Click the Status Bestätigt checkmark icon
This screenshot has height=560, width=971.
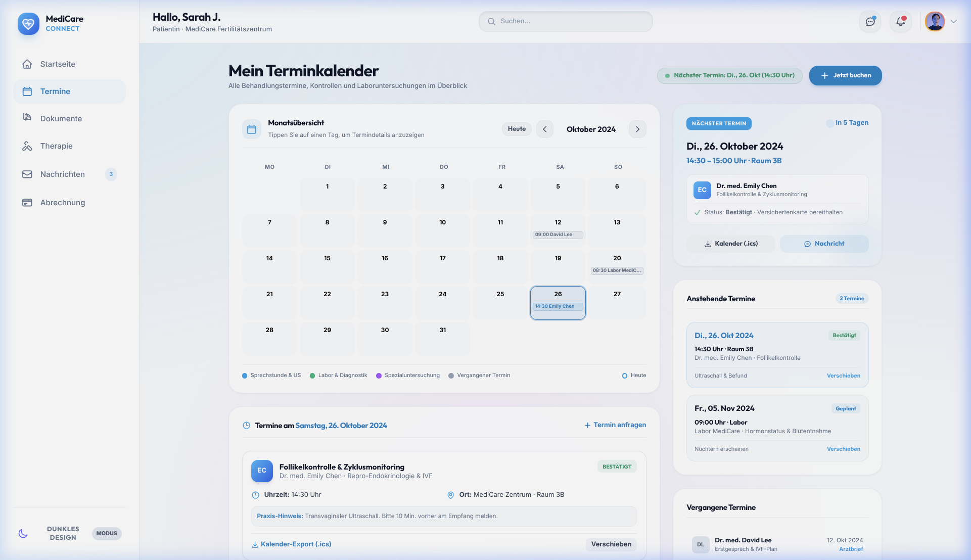point(698,213)
